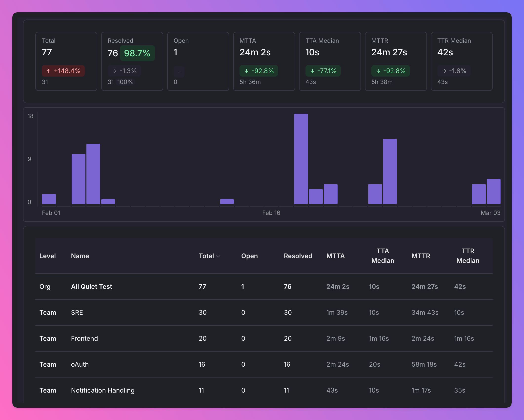524x420 pixels.
Task: Select the Level column header
Action: [48, 256]
